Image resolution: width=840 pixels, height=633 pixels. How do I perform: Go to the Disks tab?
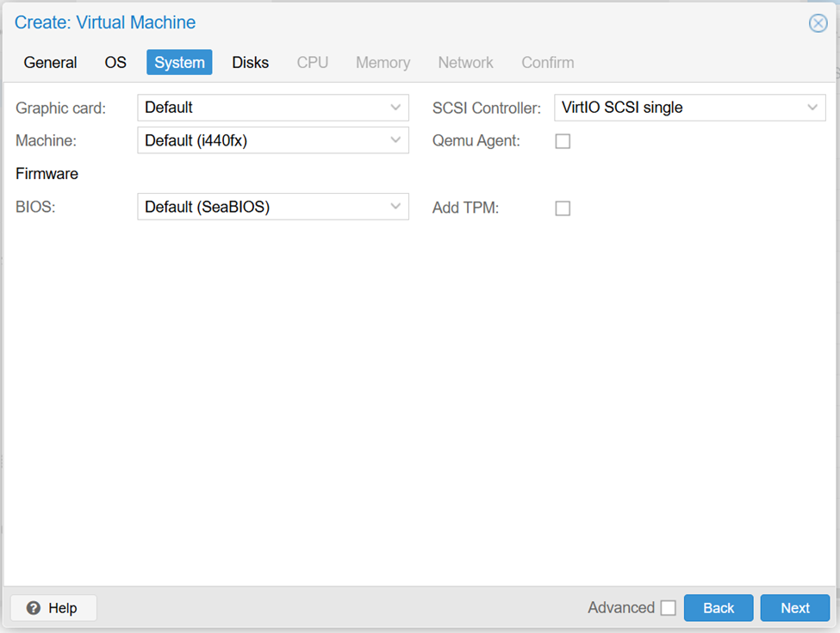pyautogui.click(x=250, y=63)
